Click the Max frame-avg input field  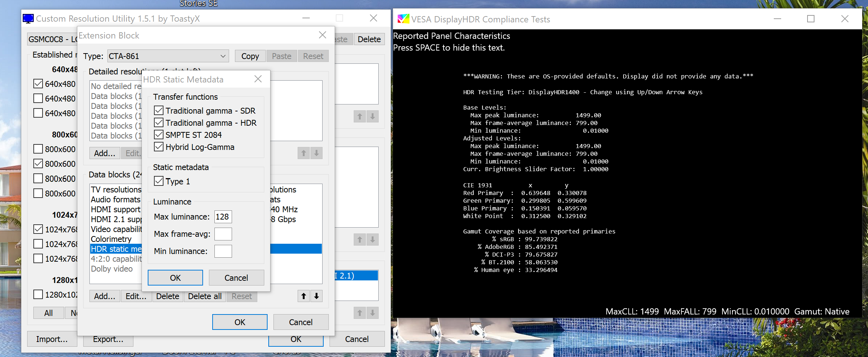(x=223, y=234)
